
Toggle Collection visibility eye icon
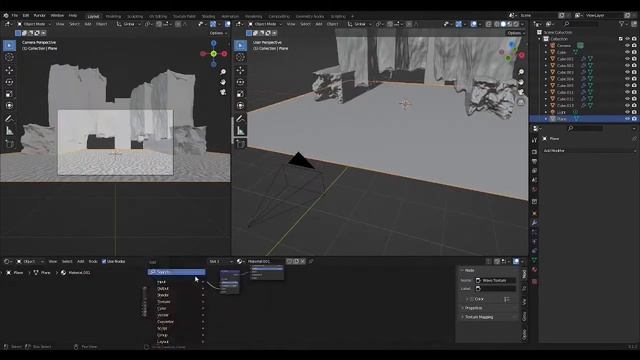point(627,39)
